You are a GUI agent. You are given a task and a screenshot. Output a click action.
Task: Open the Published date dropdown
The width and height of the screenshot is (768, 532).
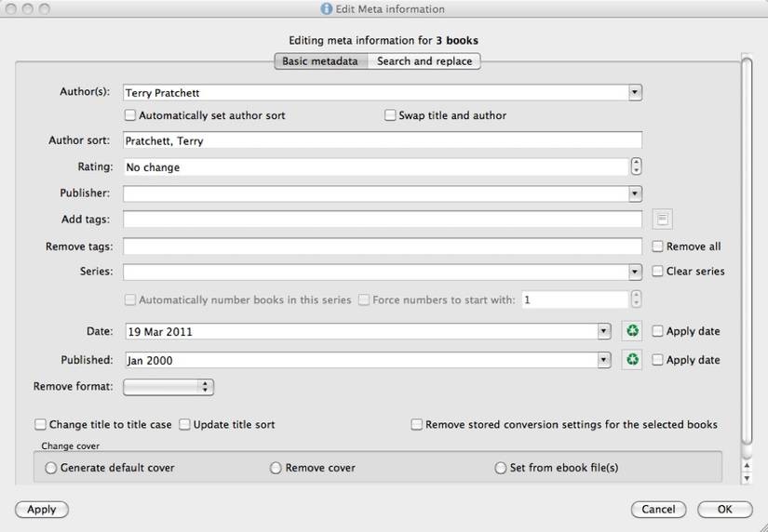click(x=604, y=360)
